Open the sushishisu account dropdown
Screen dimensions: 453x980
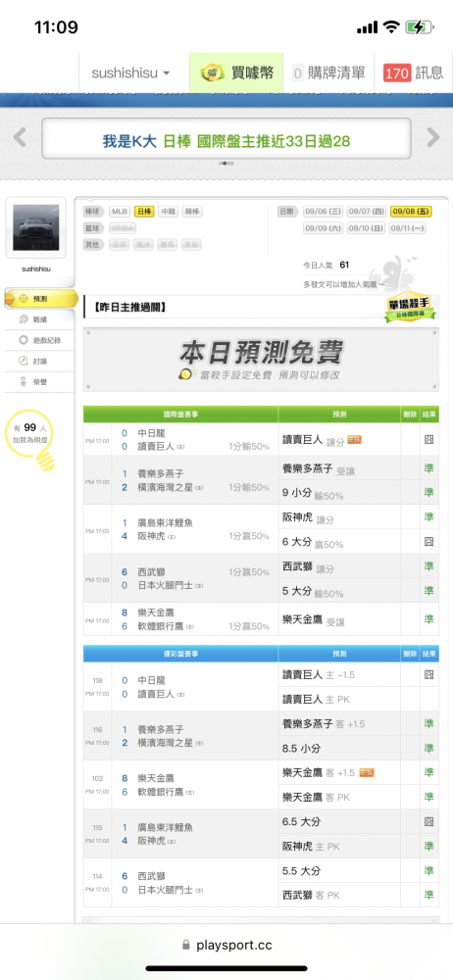tap(130, 73)
